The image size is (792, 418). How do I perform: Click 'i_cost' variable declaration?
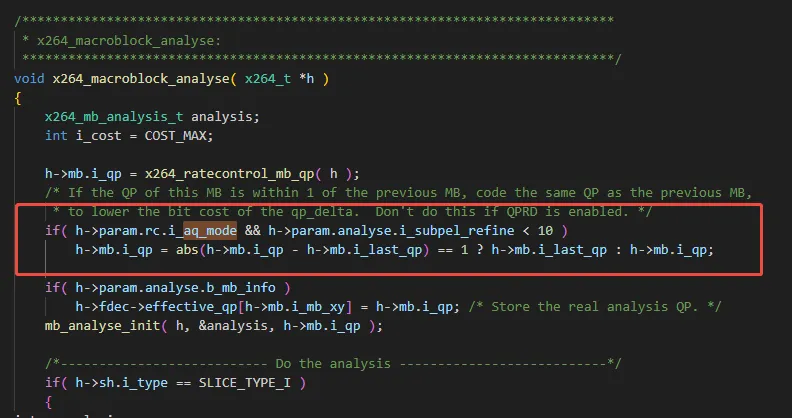(x=98, y=136)
